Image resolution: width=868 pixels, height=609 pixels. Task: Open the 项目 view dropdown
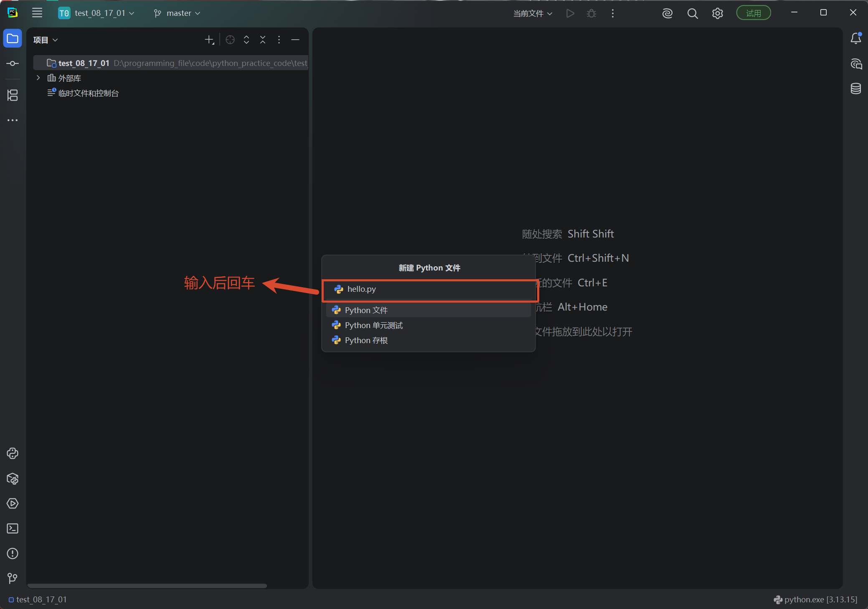coord(45,40)
